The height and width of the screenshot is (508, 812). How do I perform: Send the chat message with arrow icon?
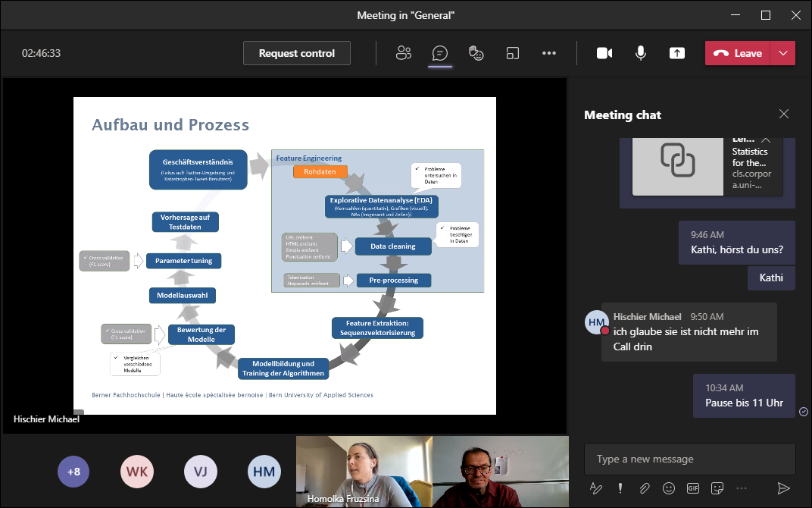783,488
